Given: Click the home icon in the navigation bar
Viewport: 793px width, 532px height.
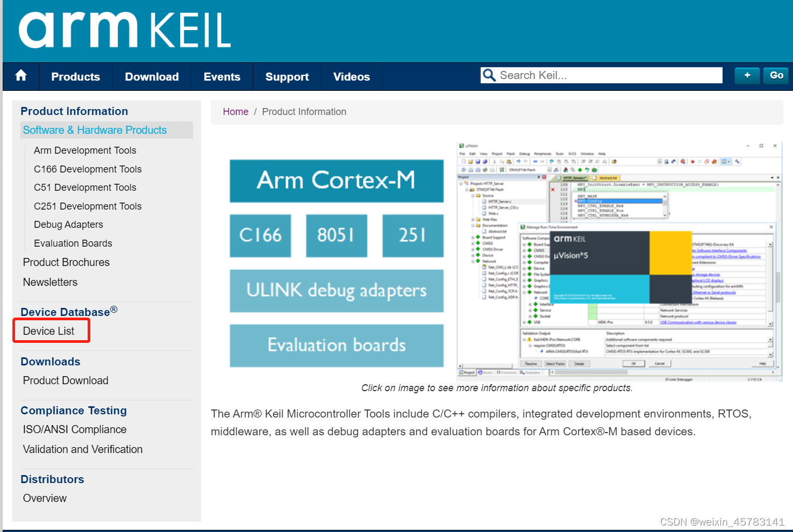Looking at the screenshot, I should pyautogui.click(x=21, y=76).
